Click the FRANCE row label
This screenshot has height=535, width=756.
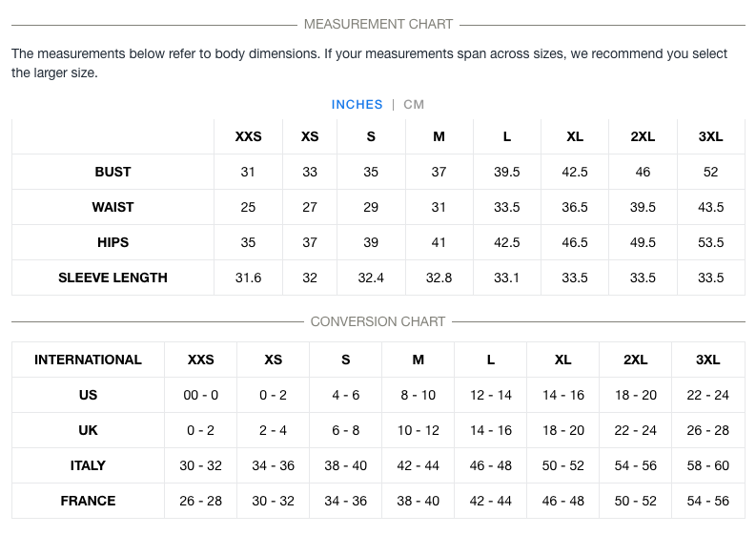click(88, 501)
